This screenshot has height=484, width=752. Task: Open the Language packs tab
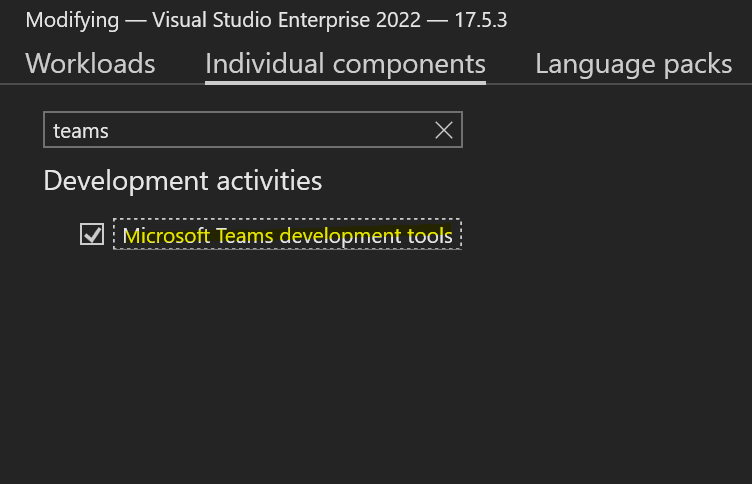click(633, 64)
